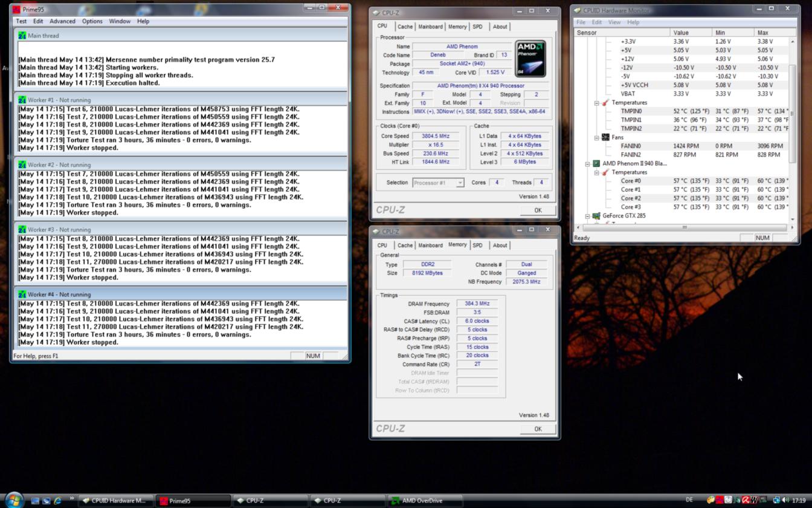Viewport: 812px width, 508px height.
Task: Click the Switch between windows quick launch icon
Action: click(x=47, y=501)
